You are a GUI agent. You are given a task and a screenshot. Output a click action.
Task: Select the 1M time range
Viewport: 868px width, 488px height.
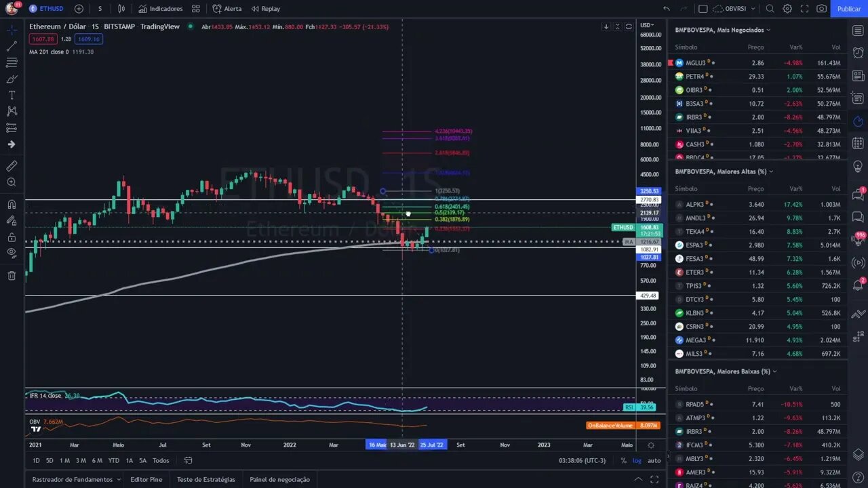[x=64, y=461]
